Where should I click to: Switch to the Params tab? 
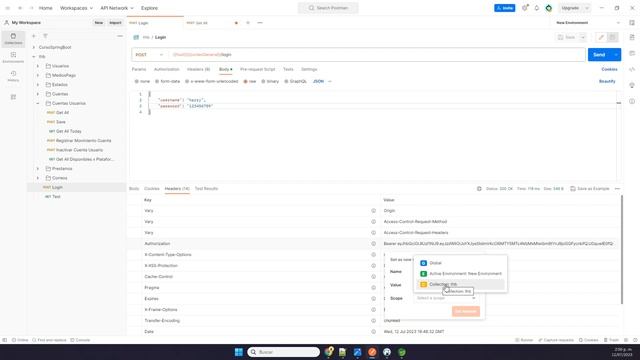pyautogui.click(x=139, y=69)
